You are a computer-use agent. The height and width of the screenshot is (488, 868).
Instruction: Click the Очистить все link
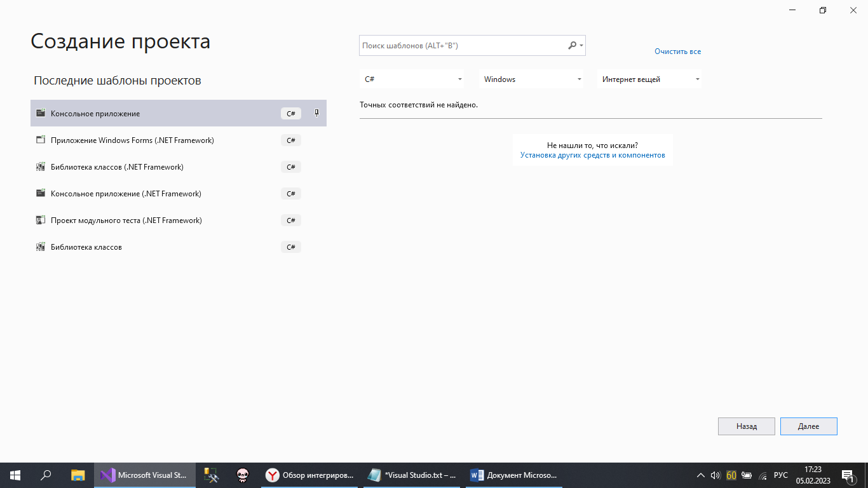677,51
